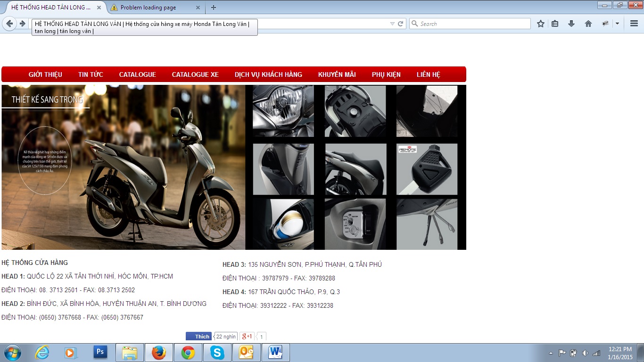Screen dimensions: 644x362
Task: Open the LIÊN HỆ menu item
Action: click(x=428, y=74)
